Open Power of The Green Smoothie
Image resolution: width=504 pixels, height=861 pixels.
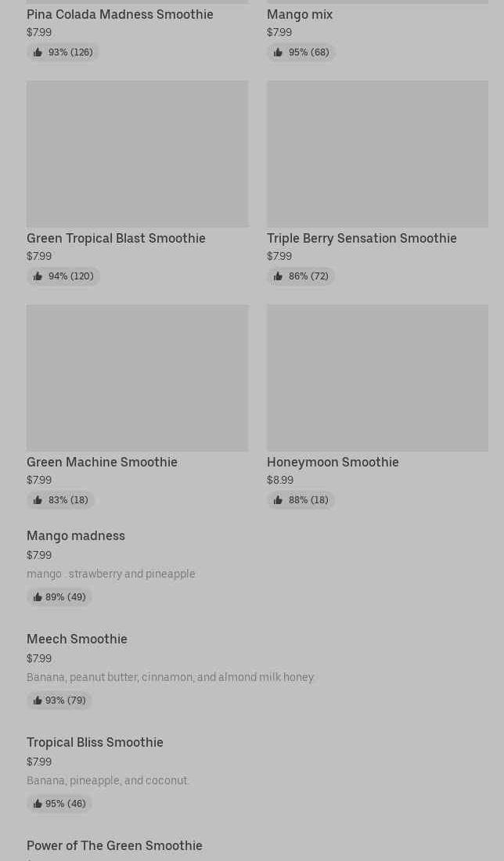click(x=114, y=846)
